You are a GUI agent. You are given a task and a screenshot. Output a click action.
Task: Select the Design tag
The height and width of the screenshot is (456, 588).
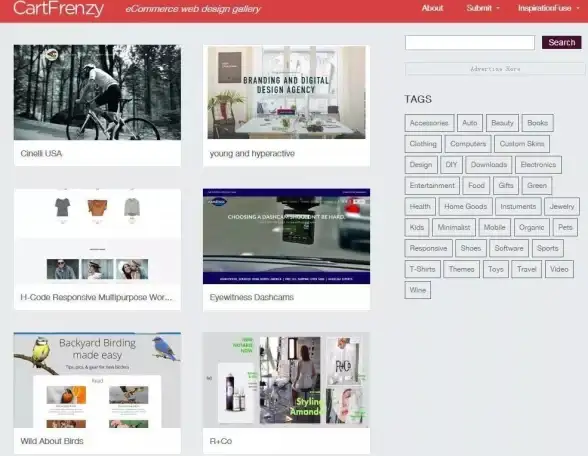click(421, 165)
